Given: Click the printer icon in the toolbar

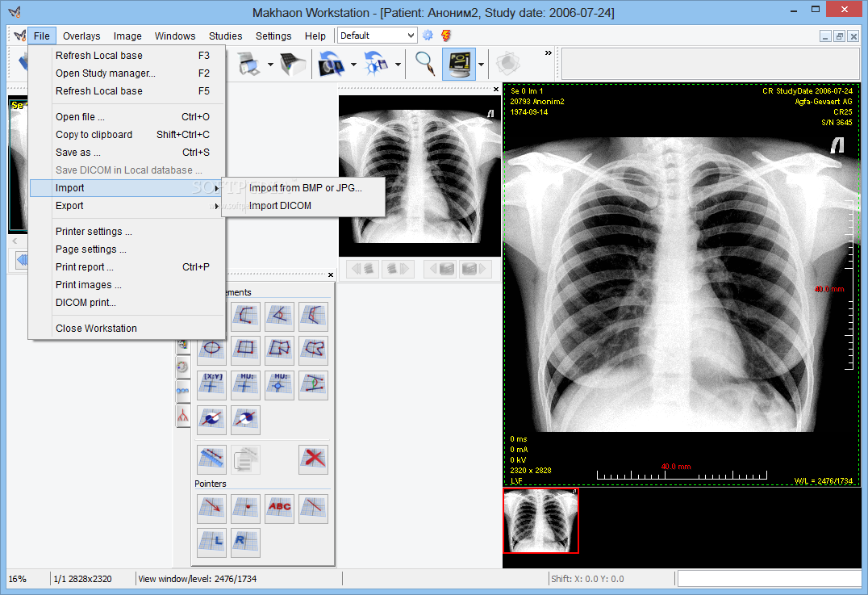Looking at the screenshot, I should pyautogui.click(x=248, y=65).
